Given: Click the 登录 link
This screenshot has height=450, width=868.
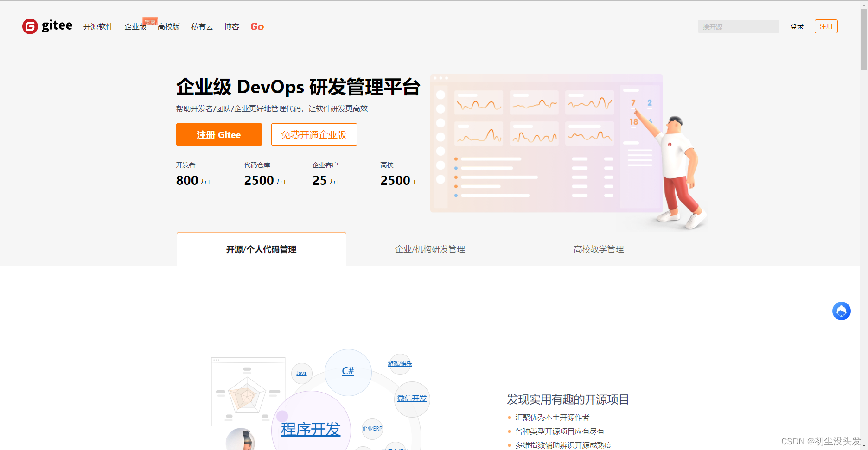Looking at the screenshot, I should (x=797, y=26).
